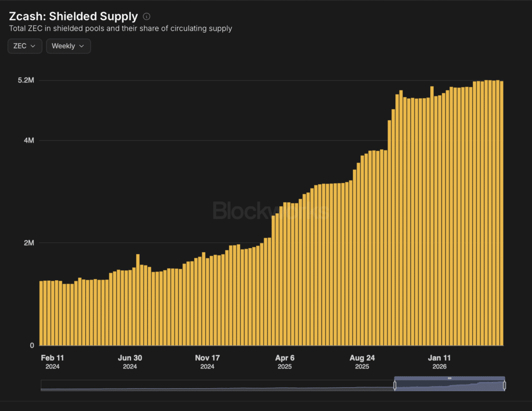Image resolution: width=532 pixels, height=411 pixels.
Task: Click the Jan 11 2026 axis label
Action: pos(440,362)
